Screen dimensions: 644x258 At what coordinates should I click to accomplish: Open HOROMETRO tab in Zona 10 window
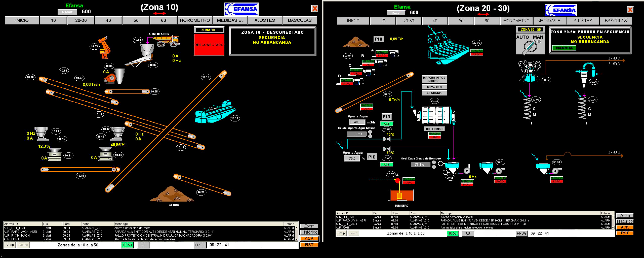coord(195,20)
